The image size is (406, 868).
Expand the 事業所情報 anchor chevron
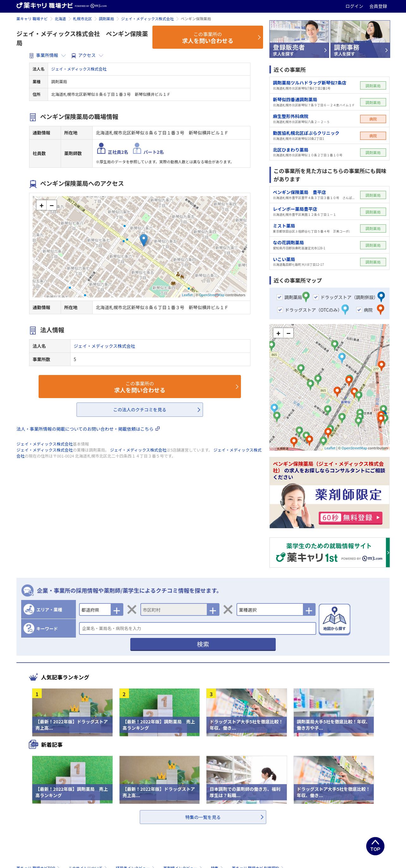pos(63,55)
